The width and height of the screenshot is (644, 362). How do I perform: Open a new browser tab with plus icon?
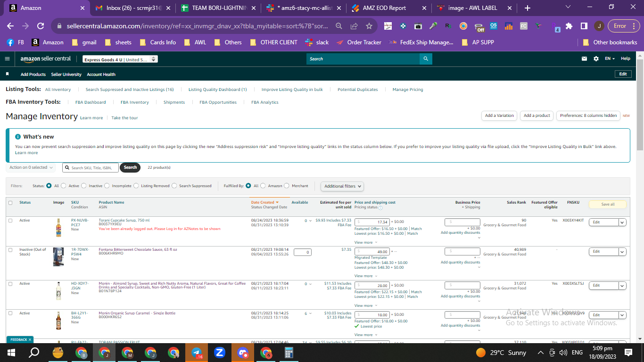(x=528, y=8)
